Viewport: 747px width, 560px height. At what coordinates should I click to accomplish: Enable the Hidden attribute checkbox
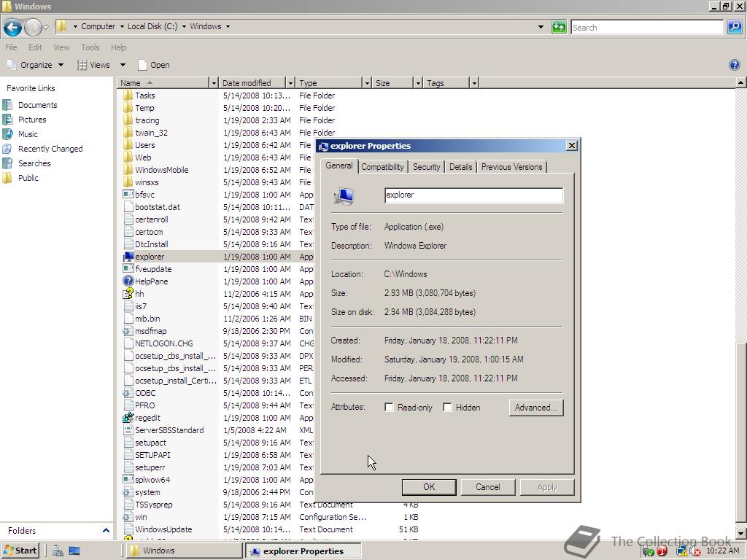(x=447, y=407)
